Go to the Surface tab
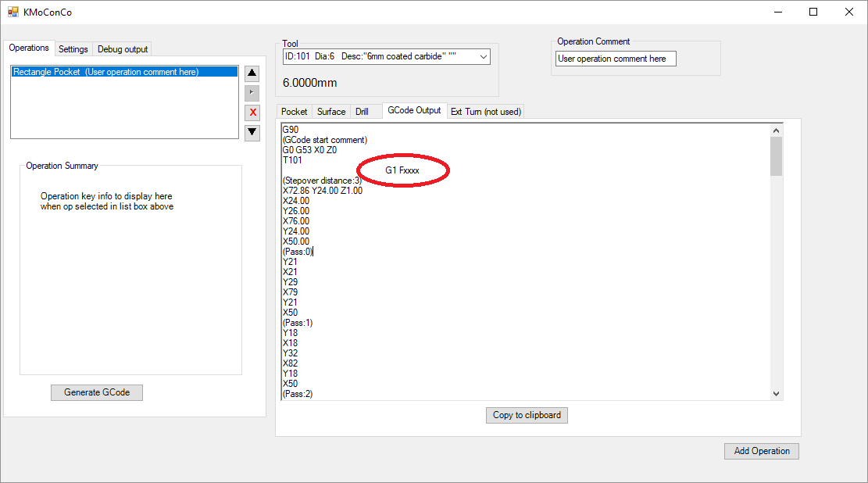868x483 pixels. tap(331, 112)
